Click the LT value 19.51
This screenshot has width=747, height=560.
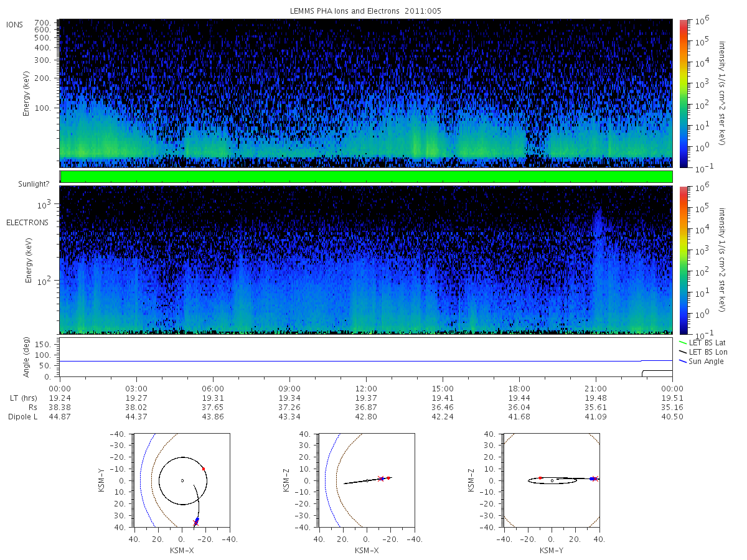(x=672, y=398)
